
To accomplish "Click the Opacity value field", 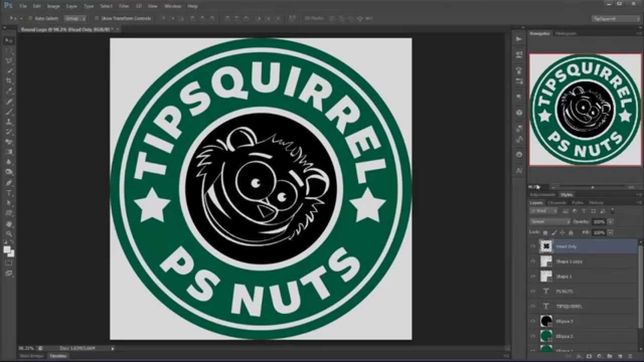I will click(x=599, y=222).
